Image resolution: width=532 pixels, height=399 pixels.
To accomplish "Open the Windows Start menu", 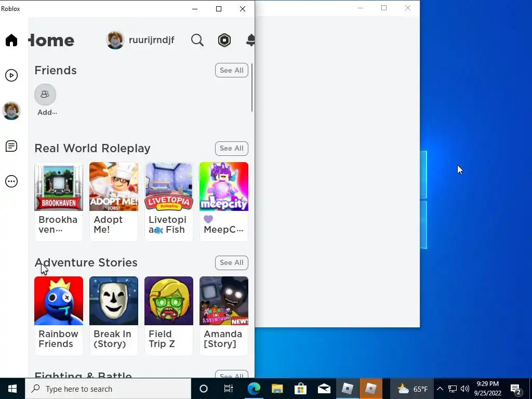I will coord(12,389).
